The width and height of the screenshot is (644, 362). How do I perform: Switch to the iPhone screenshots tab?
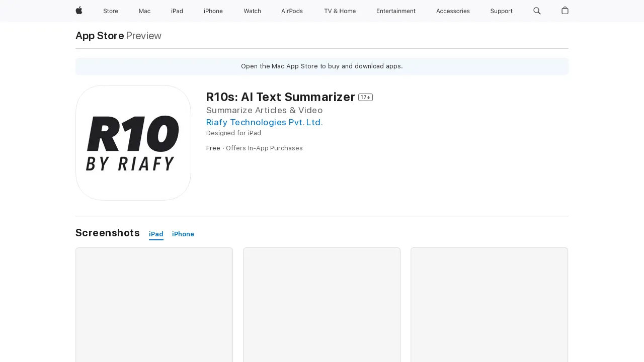183,234
